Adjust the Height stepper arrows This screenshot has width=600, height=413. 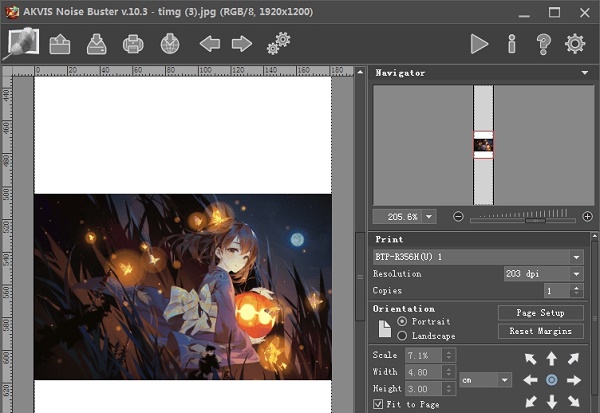coord(449,389)
